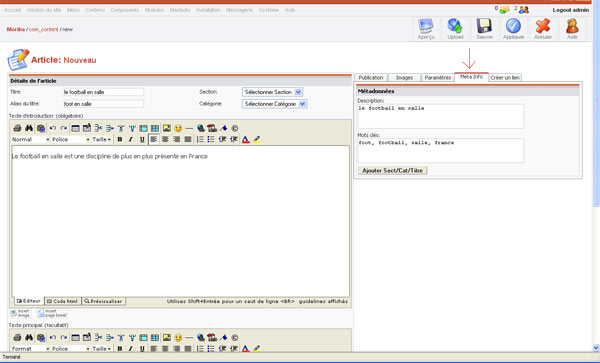The height and width of the screenshot is (363, 600).
Task: Insert hyperlink globe in intro editor
Action: (201, 128)
